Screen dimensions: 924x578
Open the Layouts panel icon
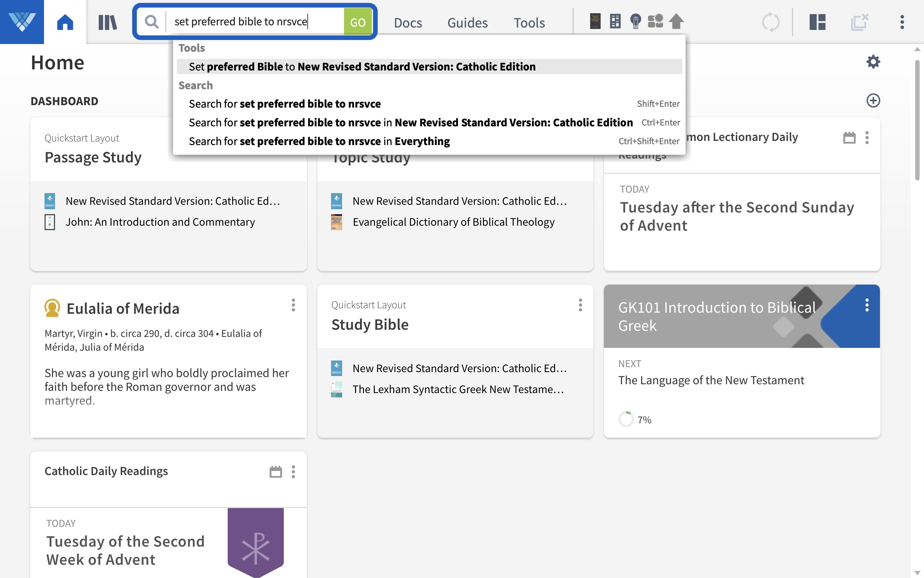click(818, 22)
